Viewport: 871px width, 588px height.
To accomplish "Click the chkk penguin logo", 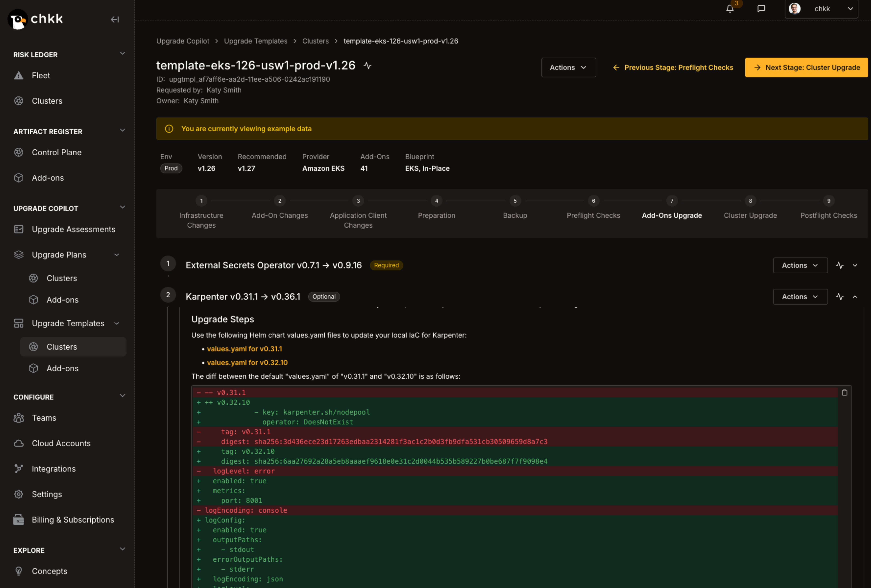I will 18,19.
